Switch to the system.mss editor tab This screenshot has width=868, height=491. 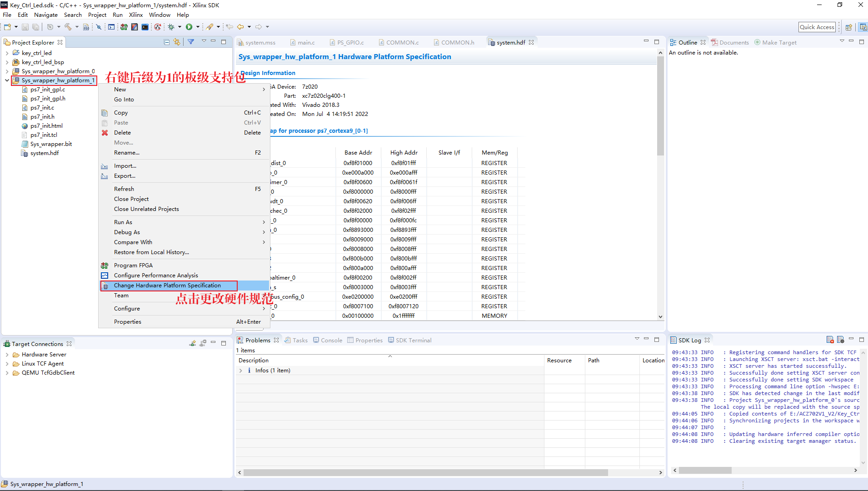point(257,42)
